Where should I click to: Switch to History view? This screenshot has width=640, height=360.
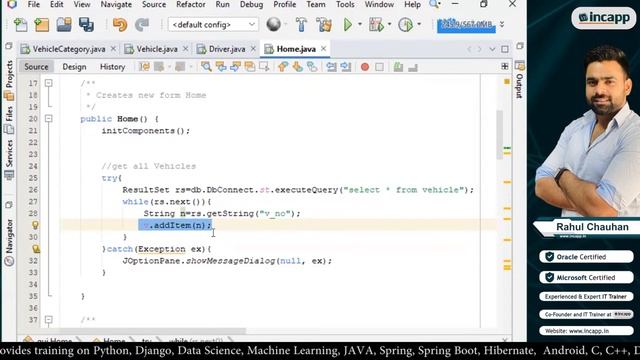point(112,67)
